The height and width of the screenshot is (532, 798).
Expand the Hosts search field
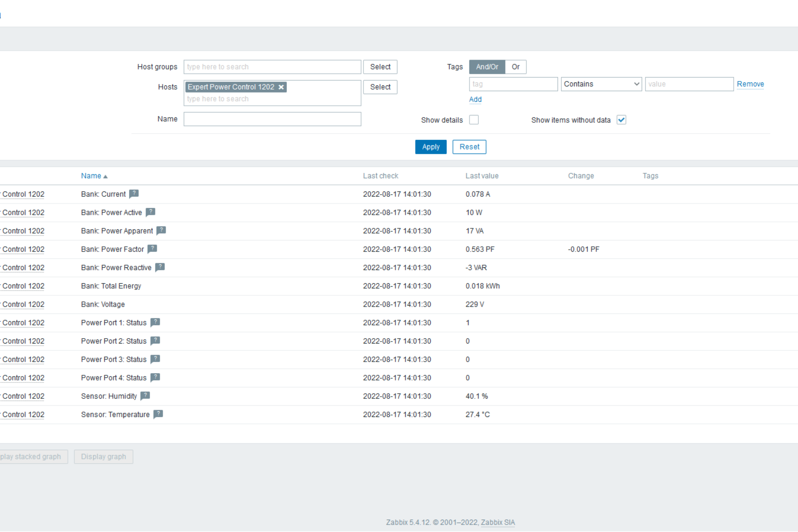click(273, 98)
